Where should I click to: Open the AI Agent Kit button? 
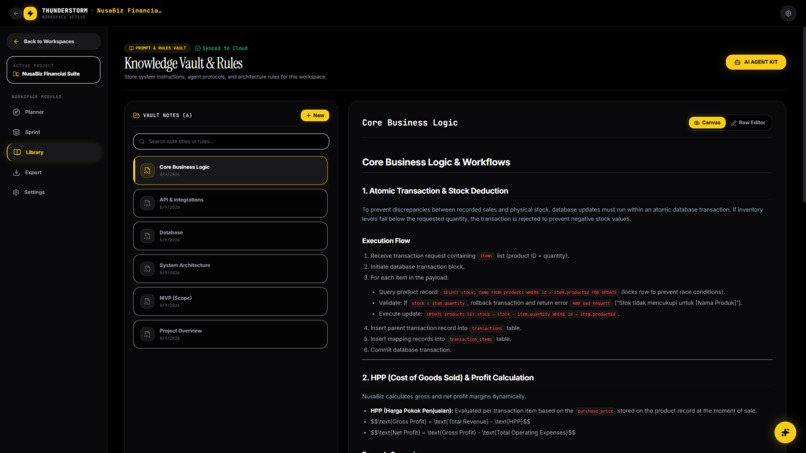(756, 62)
